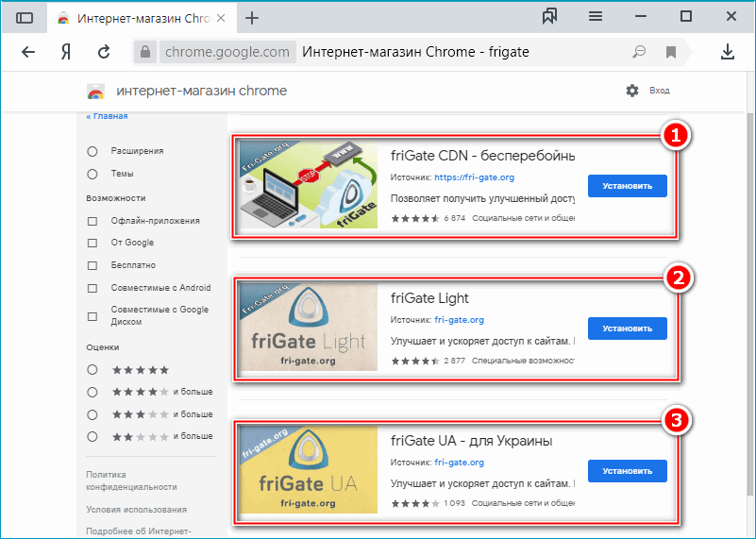The width and height of the screenshot is (756, 539).
Task: Open the downloads arrow icon
Action: coord(728,52)
